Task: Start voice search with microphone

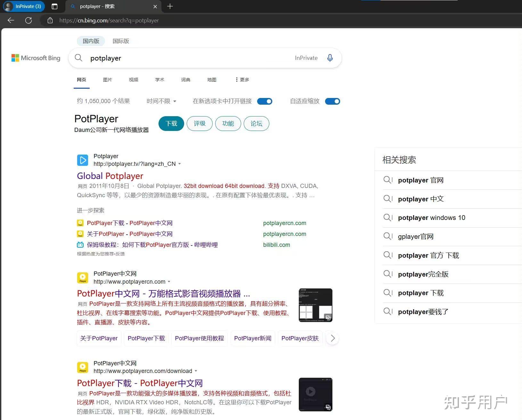Action: point(330,58)
